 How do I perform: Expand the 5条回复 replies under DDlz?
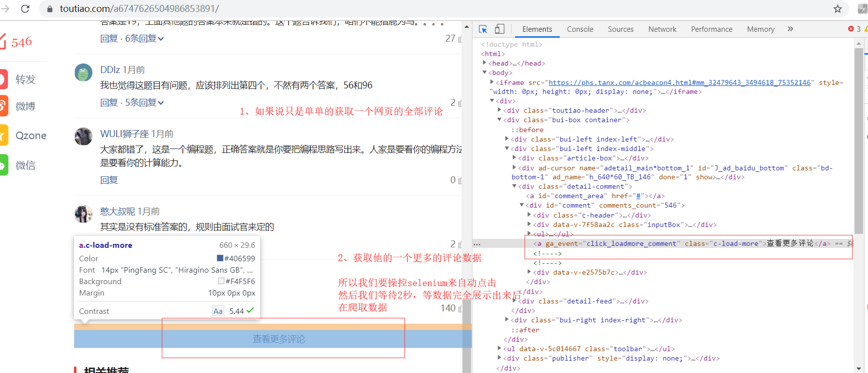[144, 102]
